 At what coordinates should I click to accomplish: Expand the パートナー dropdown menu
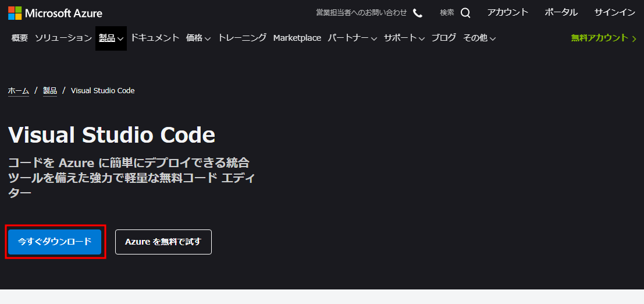click(x=353, y=38)
